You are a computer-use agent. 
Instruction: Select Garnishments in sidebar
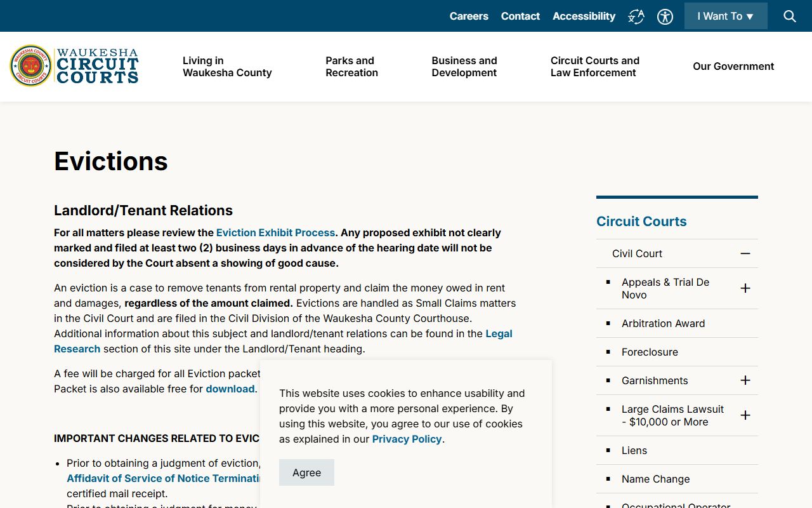coord(655,380)
